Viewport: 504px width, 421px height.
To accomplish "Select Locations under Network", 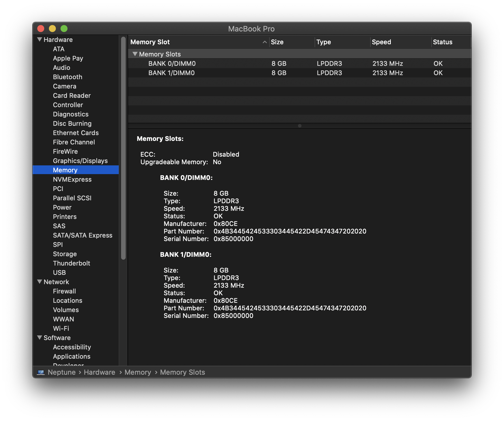I will pyautogui.click(x=68, y=300).
